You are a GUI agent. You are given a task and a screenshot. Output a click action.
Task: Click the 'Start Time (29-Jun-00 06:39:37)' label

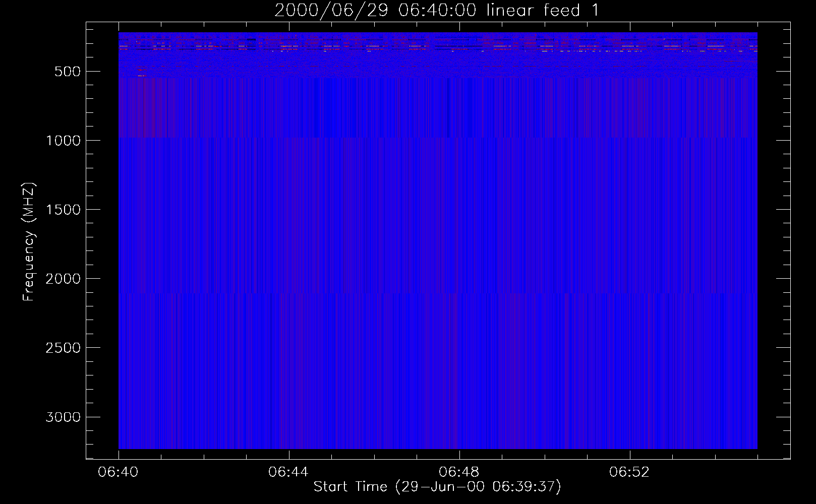tap(437, 487)
